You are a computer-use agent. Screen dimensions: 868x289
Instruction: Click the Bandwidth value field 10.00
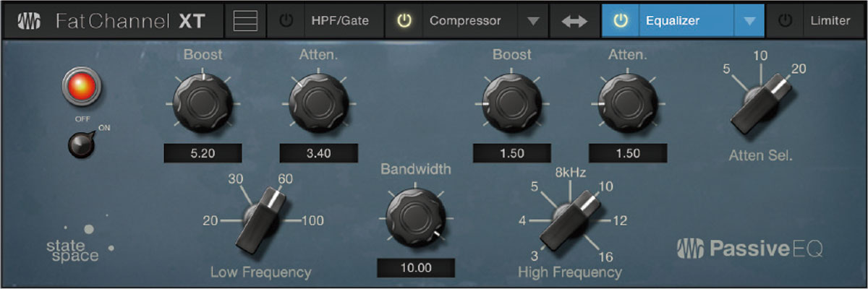click(416, 268)
